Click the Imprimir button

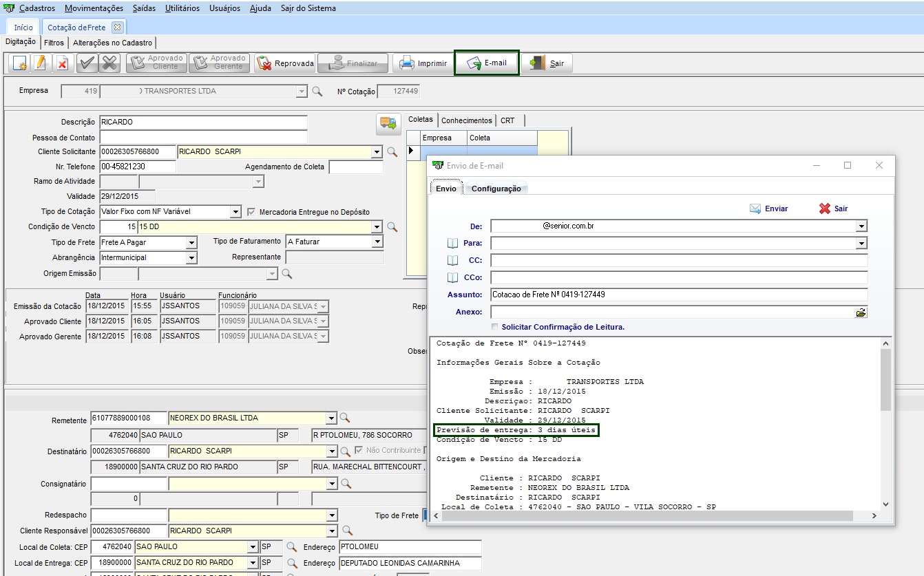423,63
